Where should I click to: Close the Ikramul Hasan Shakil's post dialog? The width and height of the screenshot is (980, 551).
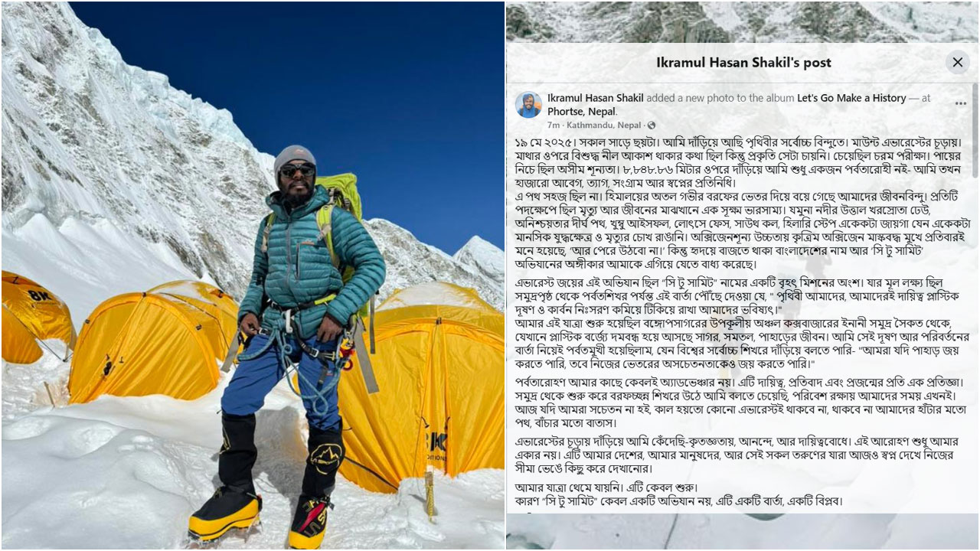[957, 62]
